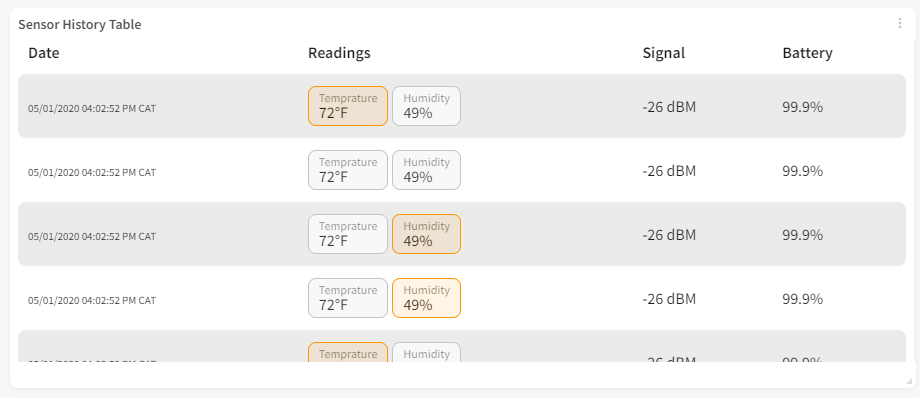Select 99.9% battery value in third row

(802, 235)
